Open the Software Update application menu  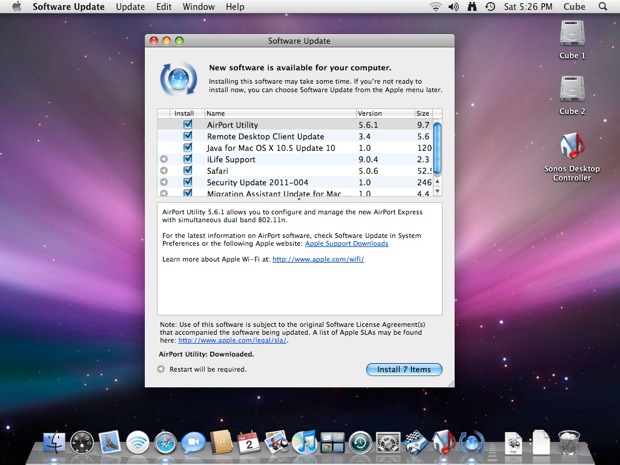pyautogui.click(x=68, y=7)
